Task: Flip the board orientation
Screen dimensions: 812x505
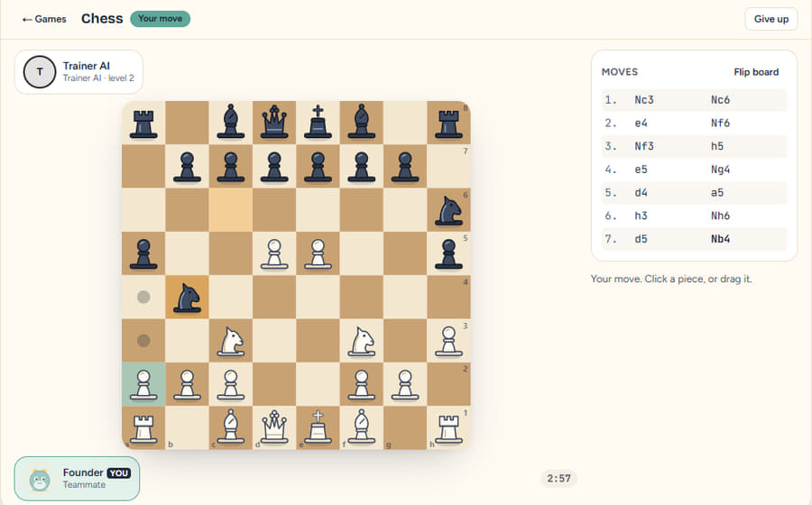Action: (x=756, y=72)
